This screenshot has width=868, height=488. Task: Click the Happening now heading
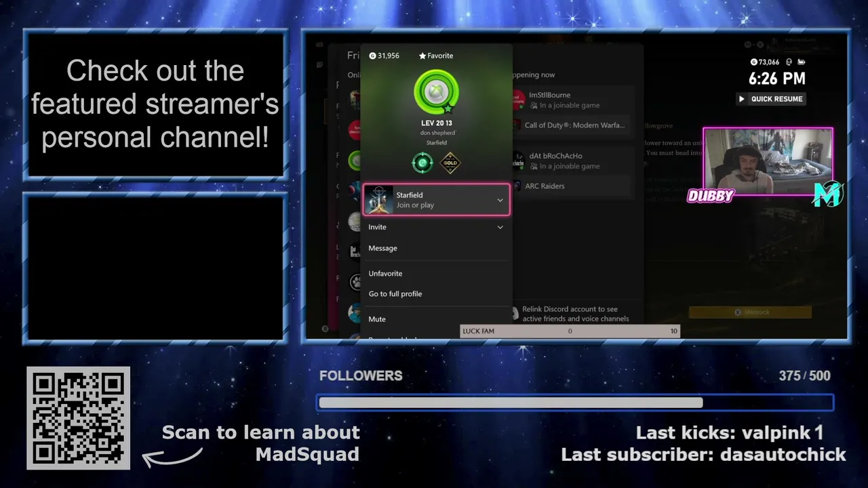coord(532,75)
